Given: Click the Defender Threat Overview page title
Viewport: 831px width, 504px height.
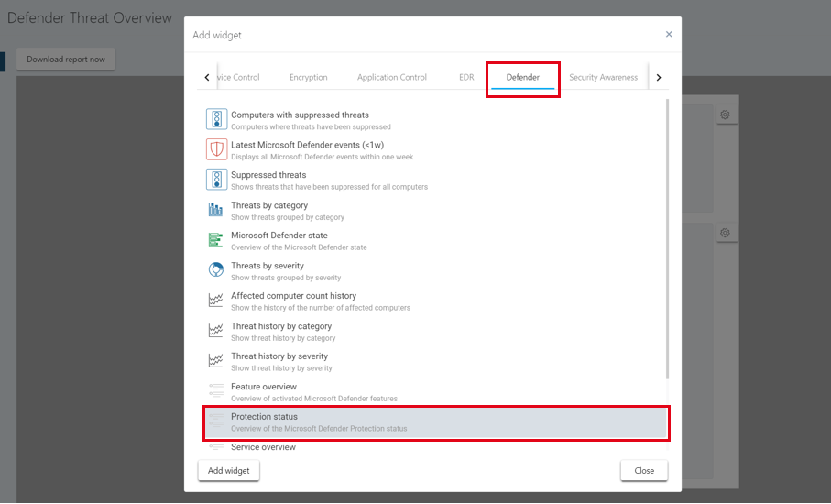Looking at the screenshot, I should pyautogui.click(x=90, y=18).
